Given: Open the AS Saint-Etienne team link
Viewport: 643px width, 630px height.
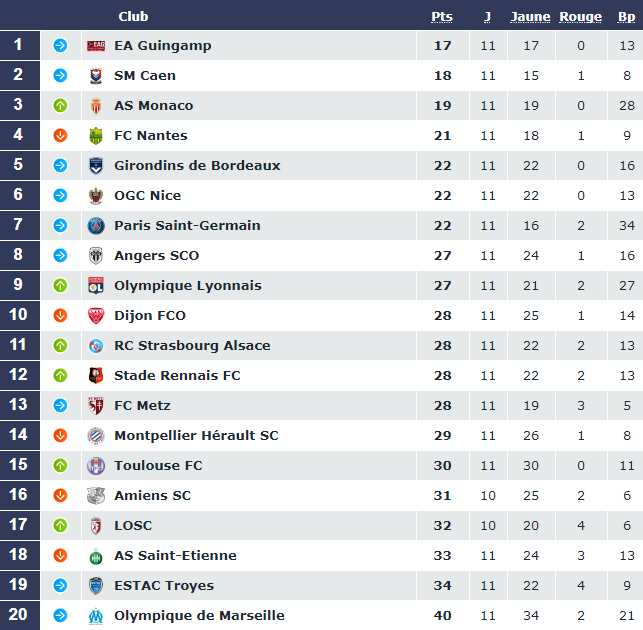Looking at the screenshot, I should click(175, 556).
